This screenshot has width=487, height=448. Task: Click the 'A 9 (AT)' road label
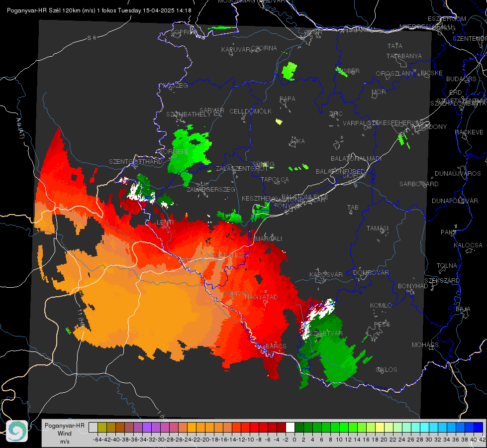[20, 128]
